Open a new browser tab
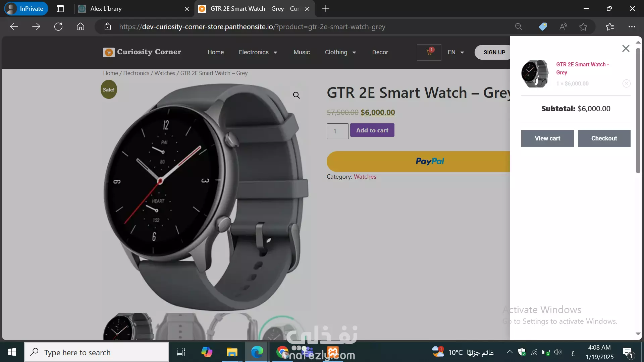The image size is (644, 362). point(326,9)
